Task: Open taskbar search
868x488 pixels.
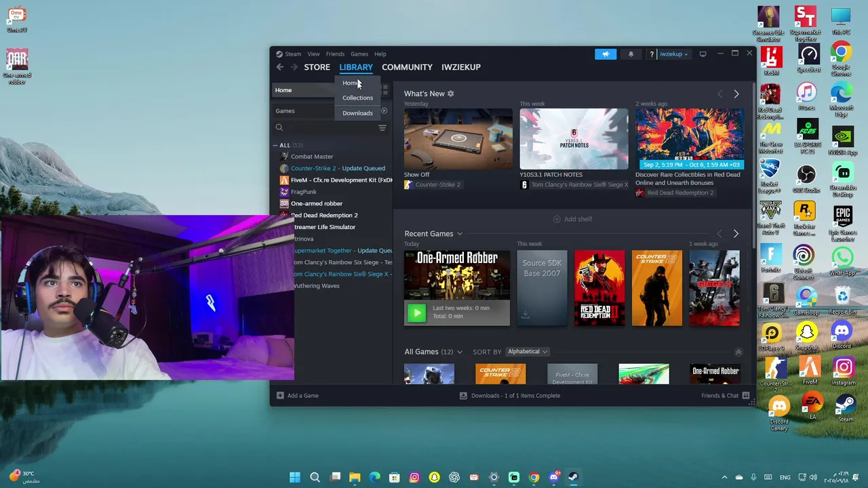Action: pos(315,477)
